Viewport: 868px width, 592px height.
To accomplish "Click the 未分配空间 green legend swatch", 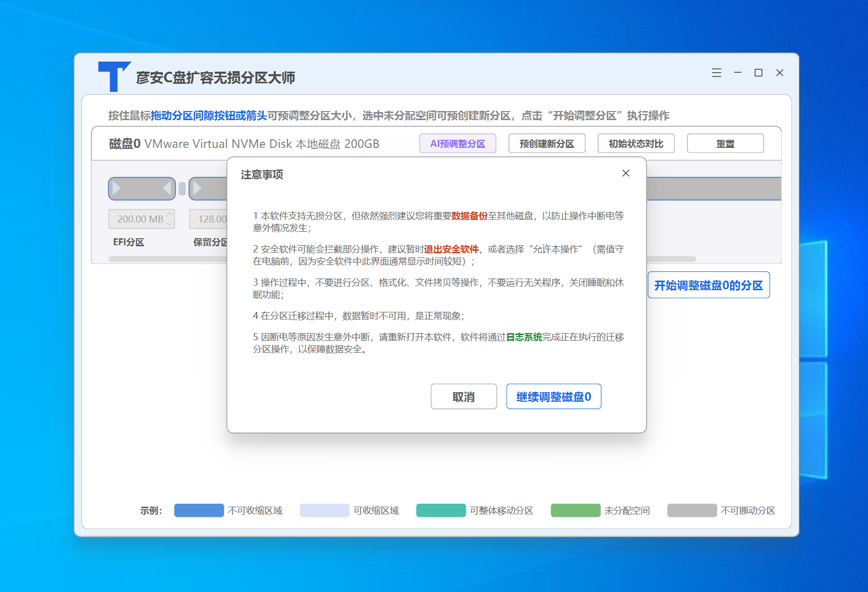I will (575, 510).
